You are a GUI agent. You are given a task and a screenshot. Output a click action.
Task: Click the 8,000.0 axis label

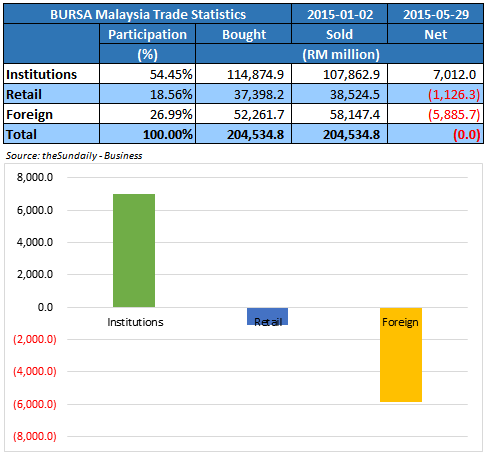pyautogui.click(x=35, y=177)
